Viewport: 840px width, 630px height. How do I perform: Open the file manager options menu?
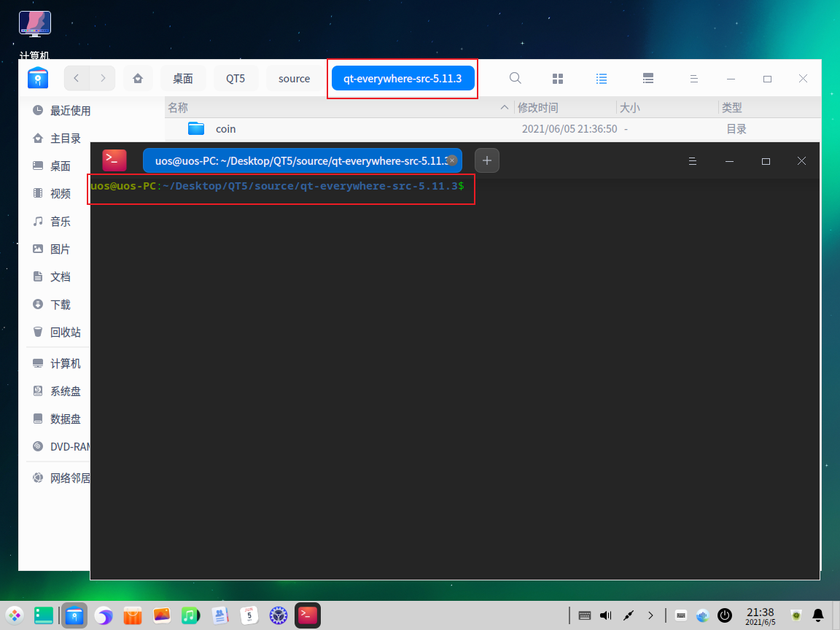point(693,78)
